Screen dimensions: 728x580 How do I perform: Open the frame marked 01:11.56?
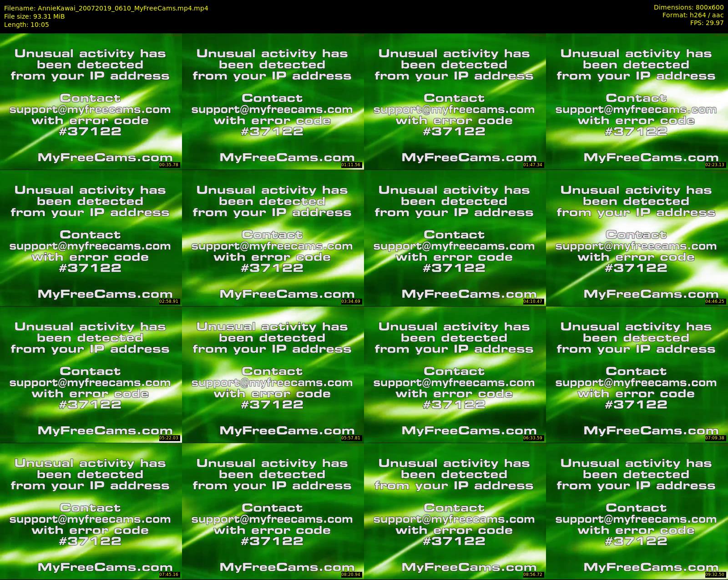click(x=273, y=101)
